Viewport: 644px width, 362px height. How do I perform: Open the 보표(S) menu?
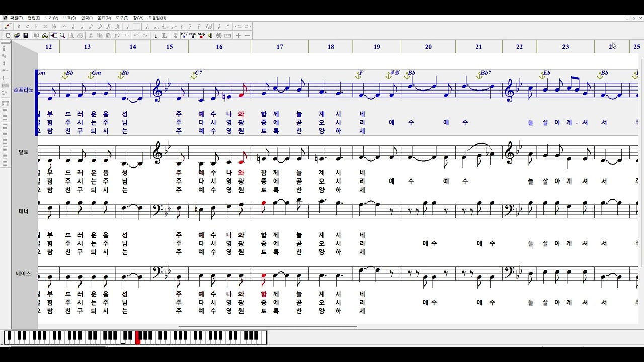(x=69, y=18)
